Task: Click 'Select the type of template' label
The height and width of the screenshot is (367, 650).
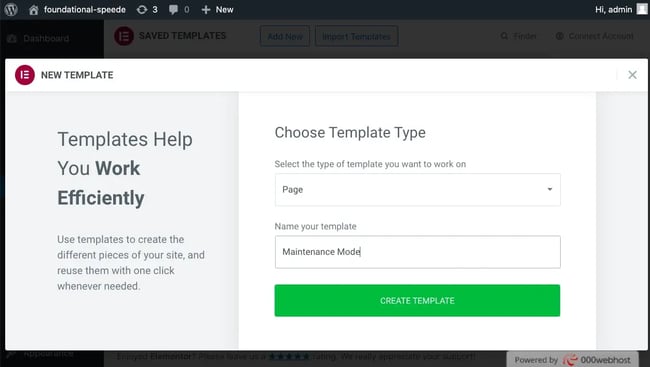Action: click(x=370, y=164)
